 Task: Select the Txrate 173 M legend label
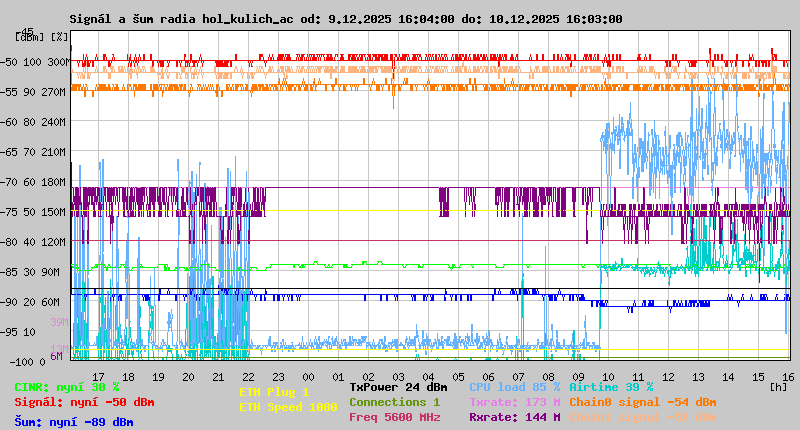coord(514,402)
